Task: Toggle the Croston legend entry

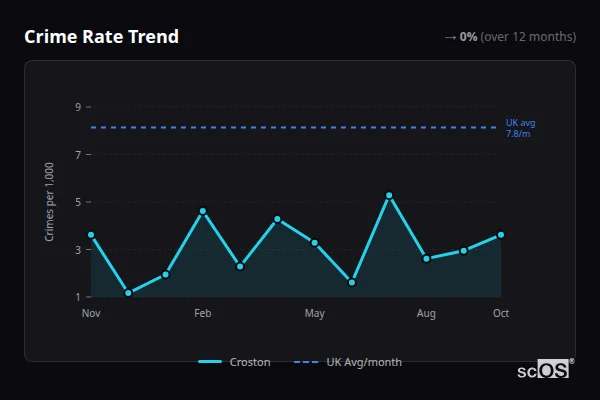Action: pyautogui.click(x=234, y=362)
